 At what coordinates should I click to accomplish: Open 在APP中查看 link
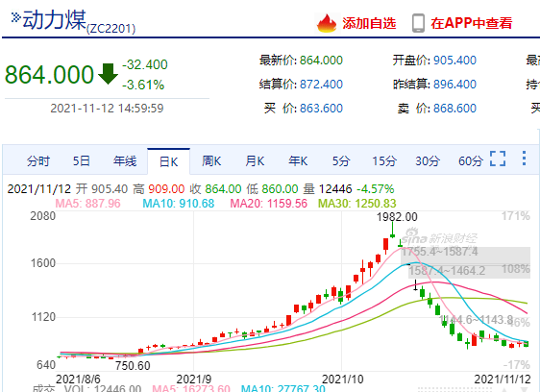point(471,23)
